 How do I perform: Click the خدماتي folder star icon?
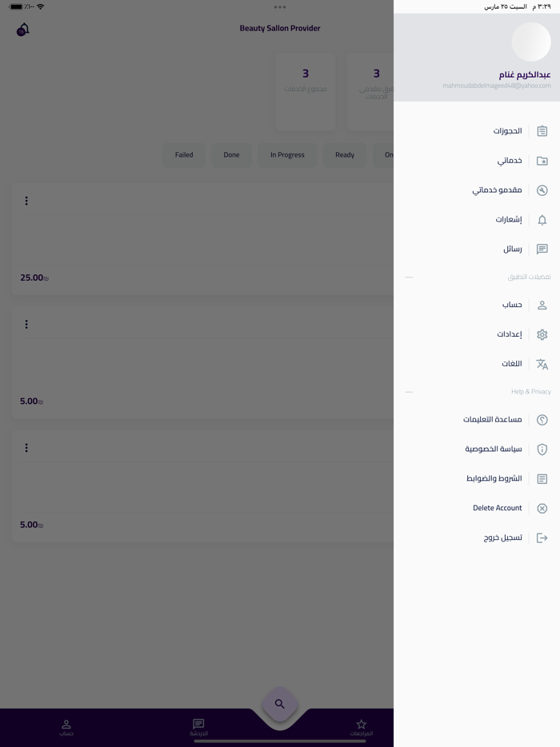tap(542, 161)
